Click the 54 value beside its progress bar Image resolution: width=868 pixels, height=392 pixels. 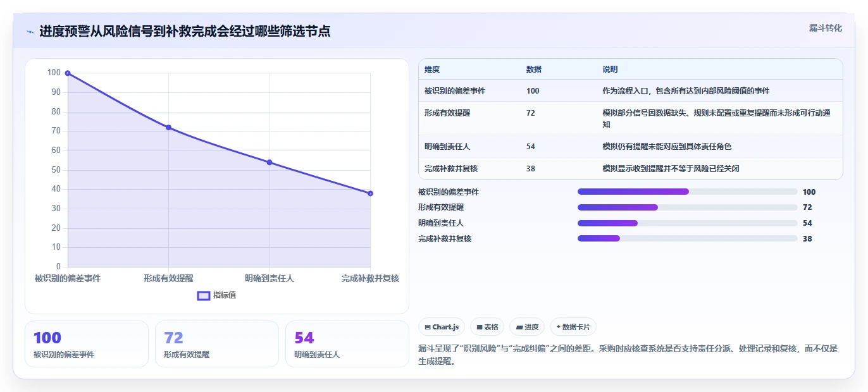(x=807, y=223)
